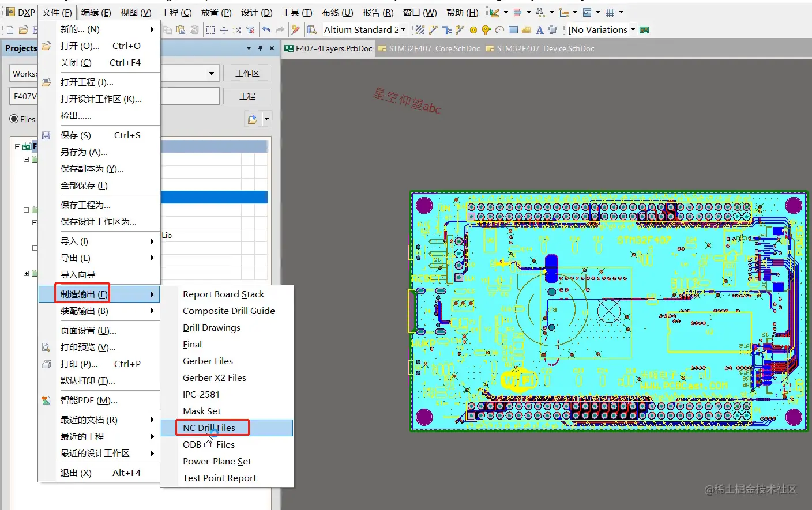Expand the collapsed bottom tree folder
Viewport: 812px width, 510px height.
(x=26, y=274)
